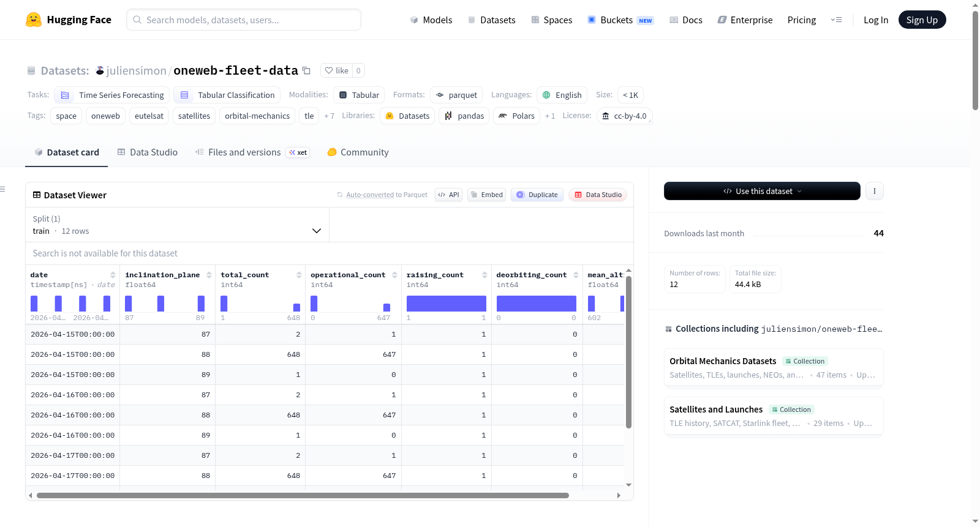This screenshot has height=527, width=980.
Task: Click the eutelsat tag
Action: [149, 116]
